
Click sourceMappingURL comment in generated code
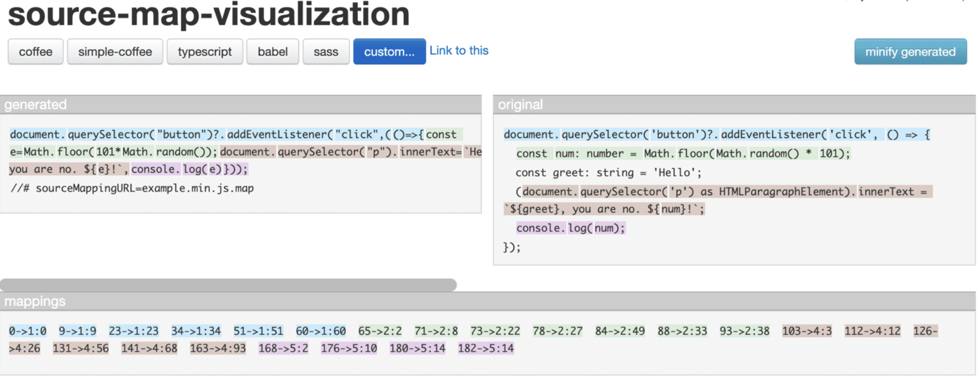pos(132,188)
